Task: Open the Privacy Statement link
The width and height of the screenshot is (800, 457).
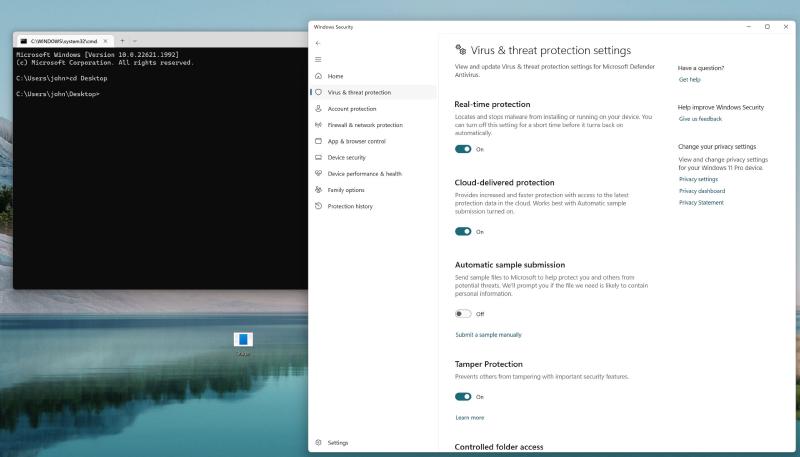Action: pos(701,202)
